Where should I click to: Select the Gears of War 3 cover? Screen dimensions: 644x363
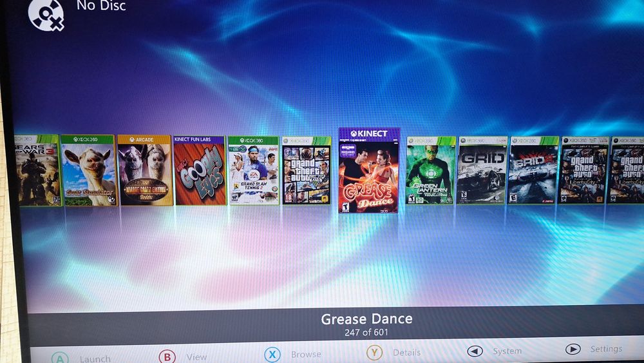tap(37, 170)
